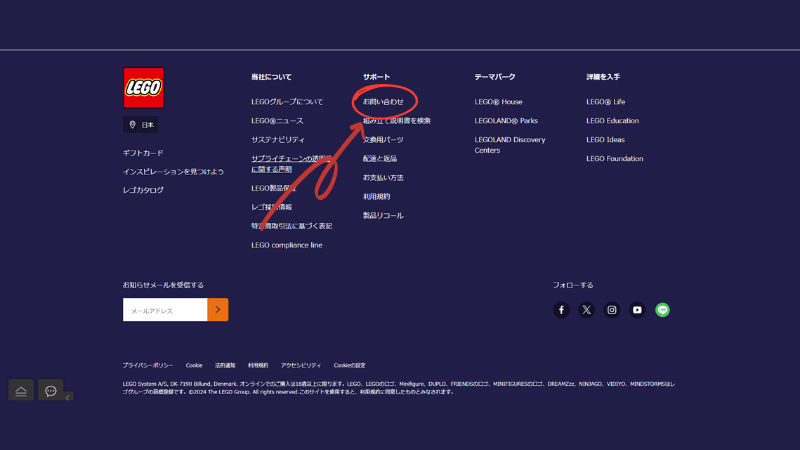Open LEGO® Life link
The width and height of the screenshot is (800, 450).
point(606,102)
